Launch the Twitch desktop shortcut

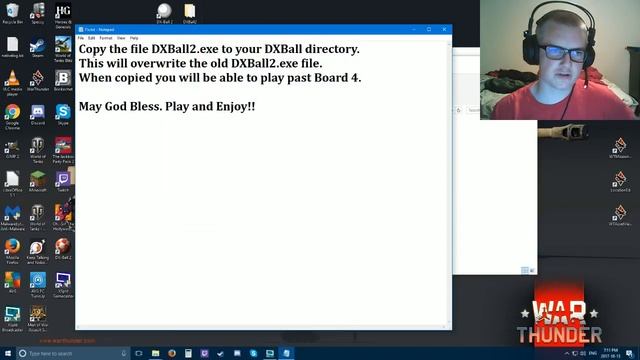coord(63,182)
